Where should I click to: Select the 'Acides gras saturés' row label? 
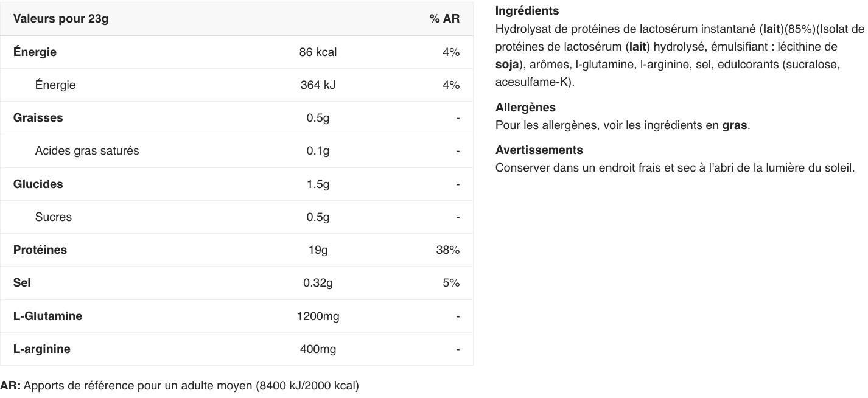(86, 151)
